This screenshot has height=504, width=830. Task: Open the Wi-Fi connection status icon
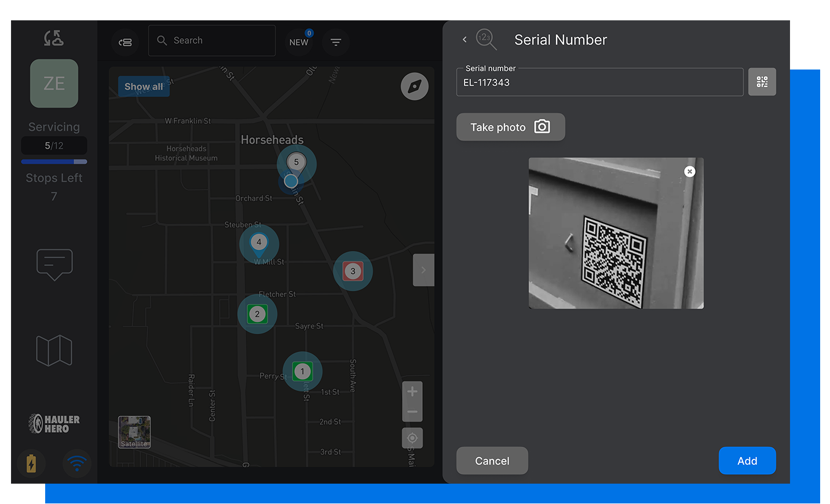click(x=77, y=463)
